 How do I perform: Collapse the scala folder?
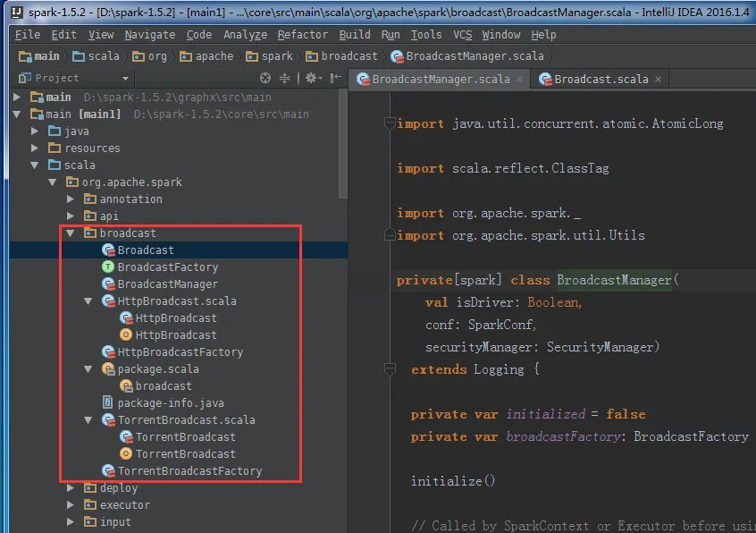tap(35, 165)
